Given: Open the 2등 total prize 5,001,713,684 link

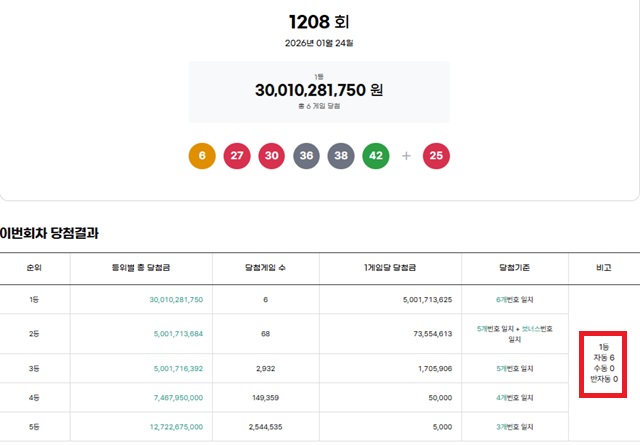Looking at the screenshot, I should (176, 334).
